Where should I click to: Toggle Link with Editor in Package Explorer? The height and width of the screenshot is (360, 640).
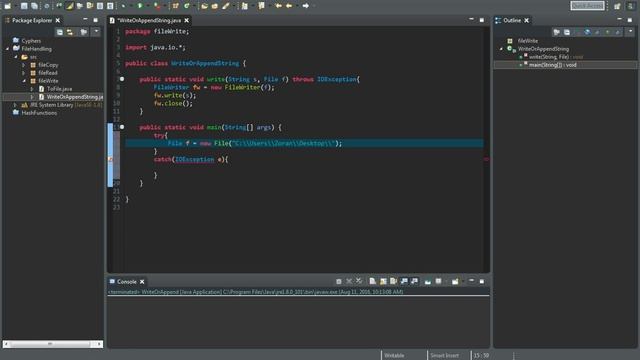point(70,32)
